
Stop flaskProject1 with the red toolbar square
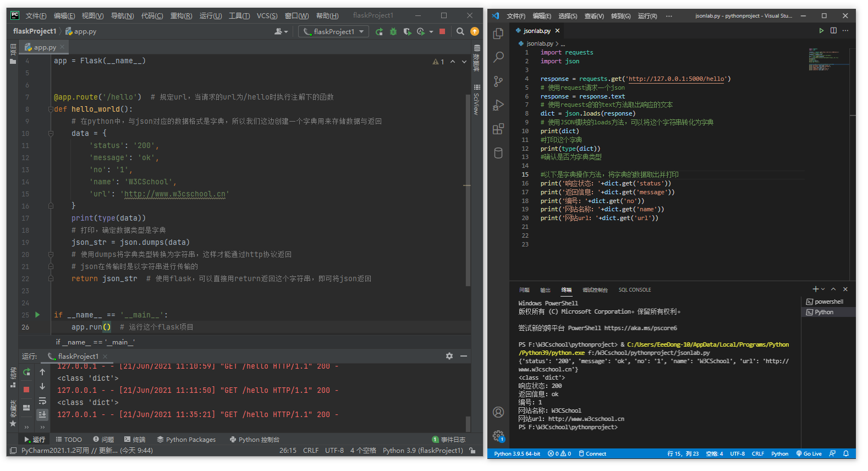[442, 32]
